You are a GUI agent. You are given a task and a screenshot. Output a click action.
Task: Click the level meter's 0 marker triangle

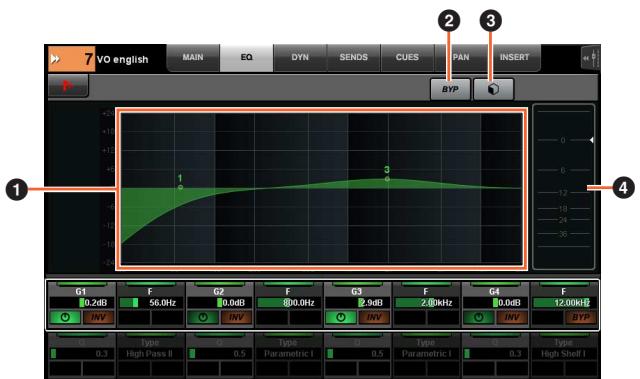(591, 140)
